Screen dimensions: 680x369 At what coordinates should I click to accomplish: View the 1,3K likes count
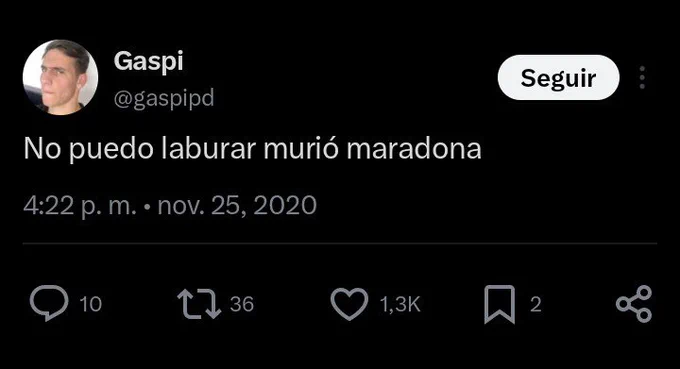400,304
